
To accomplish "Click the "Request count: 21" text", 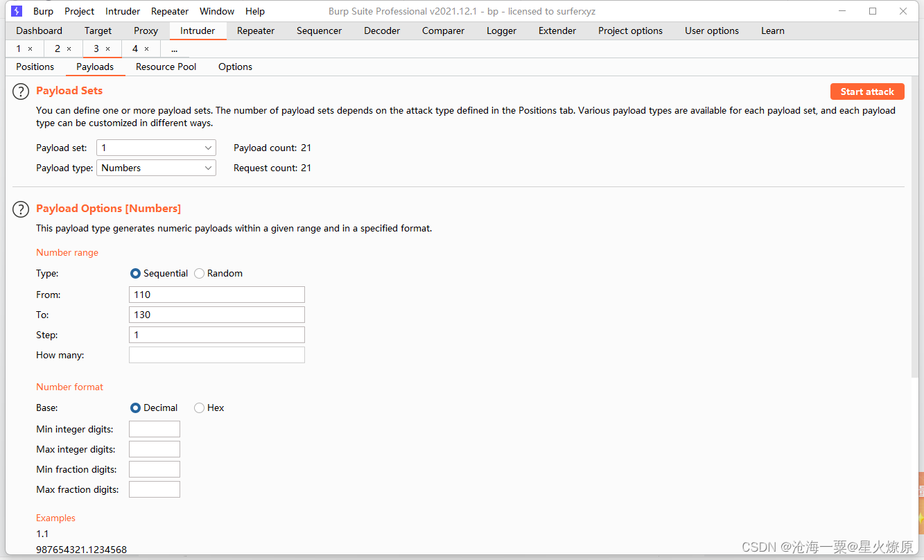I will click(x=272, y=168).
